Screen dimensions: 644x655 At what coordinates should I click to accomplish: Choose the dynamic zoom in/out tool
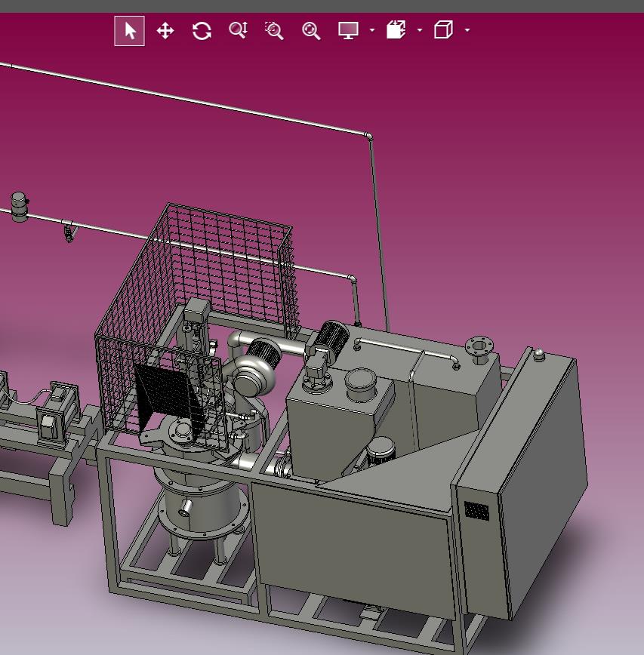(239, 30)
